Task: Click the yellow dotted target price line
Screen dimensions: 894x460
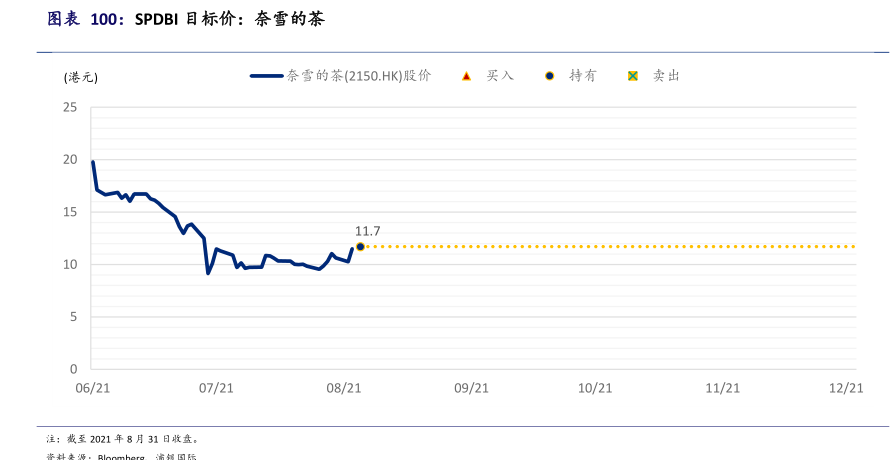Action: 600,246
